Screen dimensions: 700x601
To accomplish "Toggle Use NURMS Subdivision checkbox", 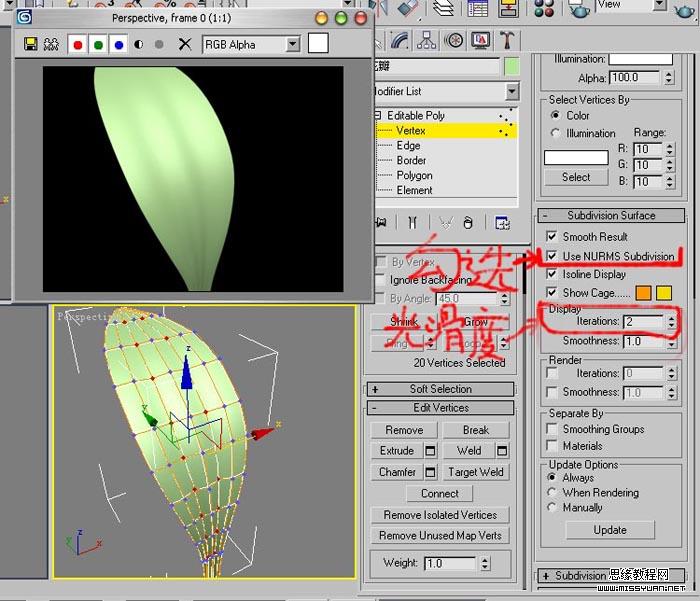I will coord(552,256).
